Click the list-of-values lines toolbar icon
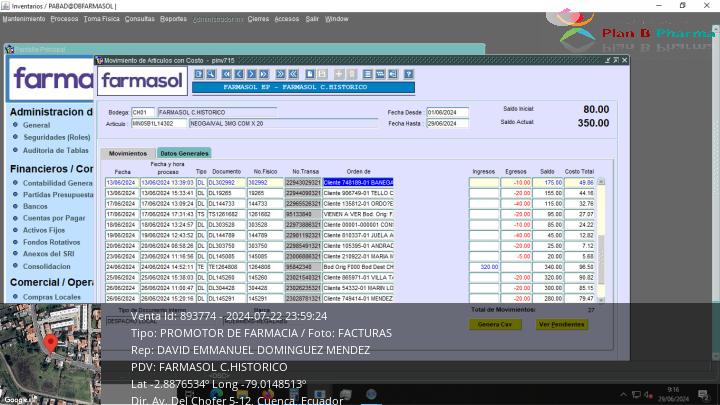This screenshot has width=720, height=405. (367, 74)
